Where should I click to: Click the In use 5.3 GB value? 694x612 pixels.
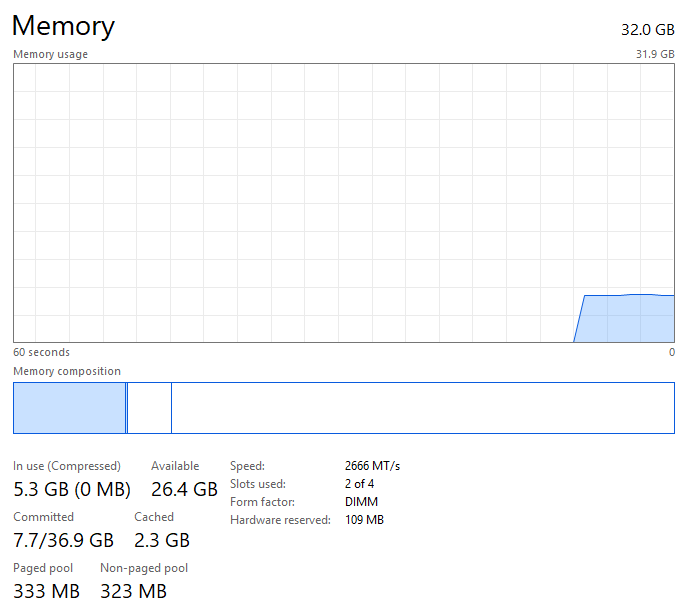[x=72, y=489]
